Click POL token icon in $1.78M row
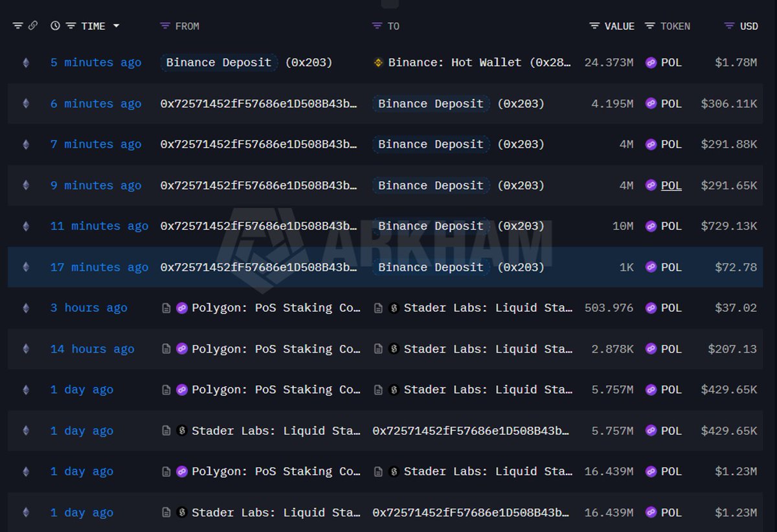The image size is (777, 532). [651, 63]
